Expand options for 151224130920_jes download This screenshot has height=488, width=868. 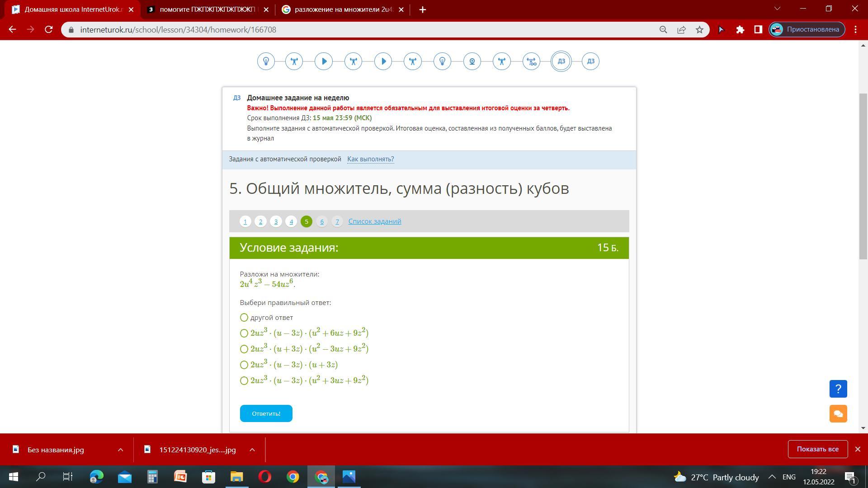tap(252, 450)
